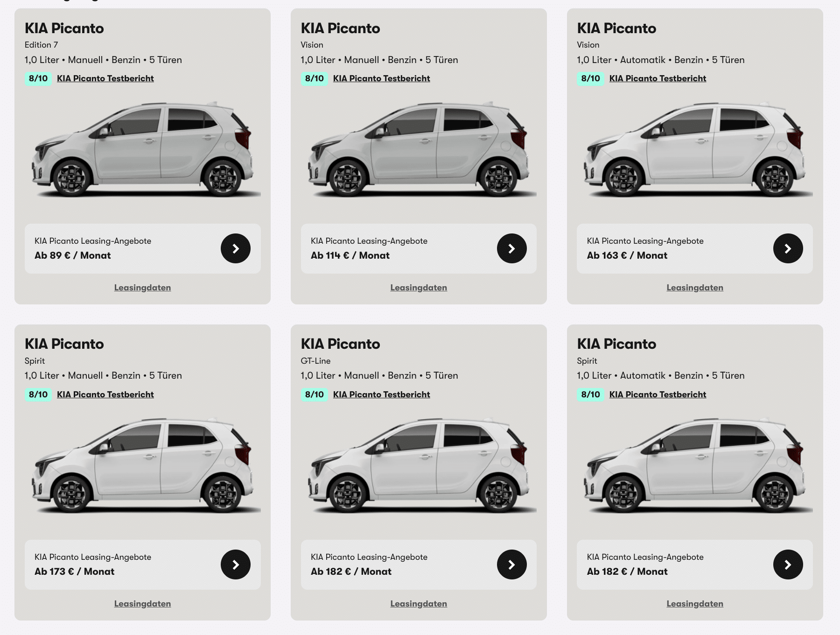Click "Ab 114 € / Monat" price
The width and height of the screenshot is (840, 635).
[x=350, y=255]
